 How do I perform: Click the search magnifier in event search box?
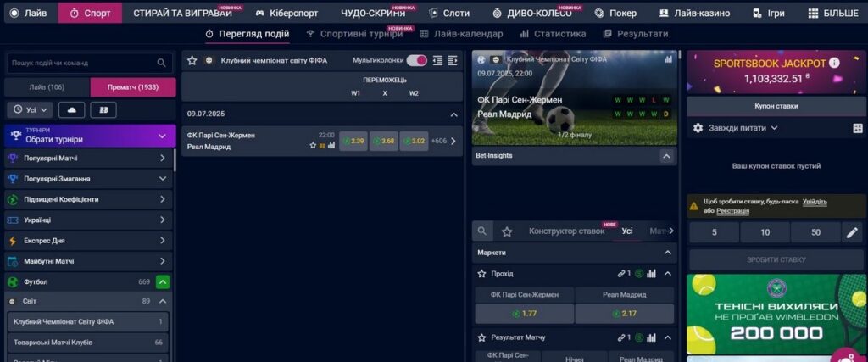coord(162,63)
